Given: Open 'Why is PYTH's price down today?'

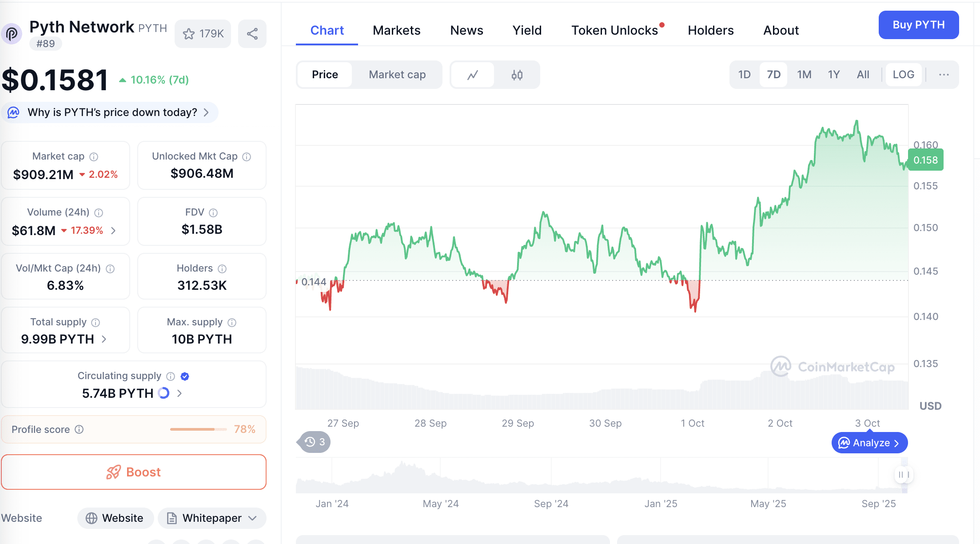Looking at the screenshot, I should [112, 112].
